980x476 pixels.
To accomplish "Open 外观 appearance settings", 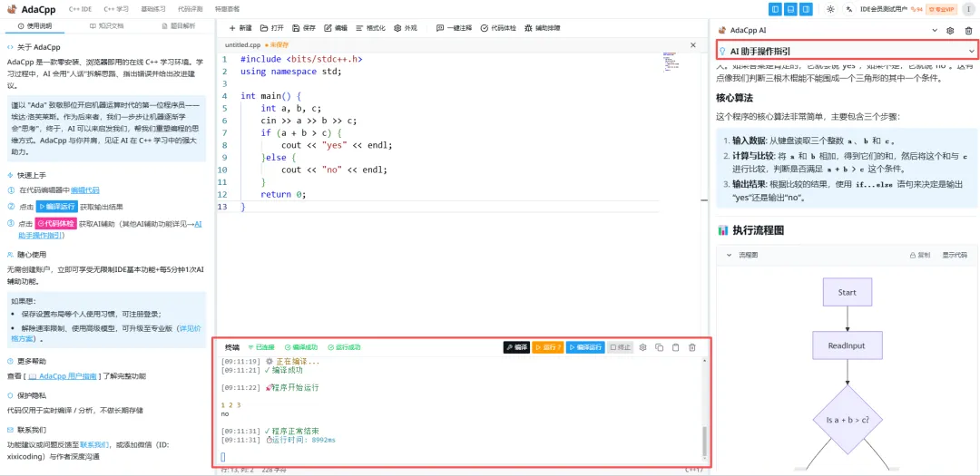I will [405, 28].
